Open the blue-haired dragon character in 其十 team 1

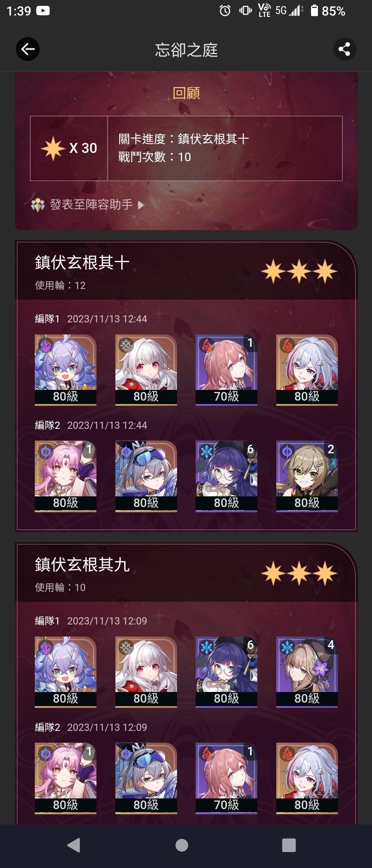(65, 370)
